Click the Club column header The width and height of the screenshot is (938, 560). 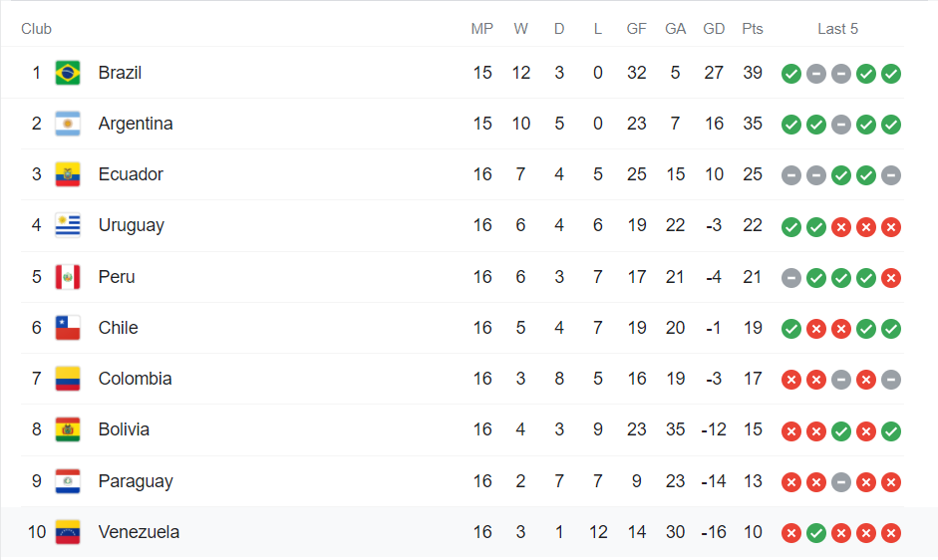[x=36, y=29]
